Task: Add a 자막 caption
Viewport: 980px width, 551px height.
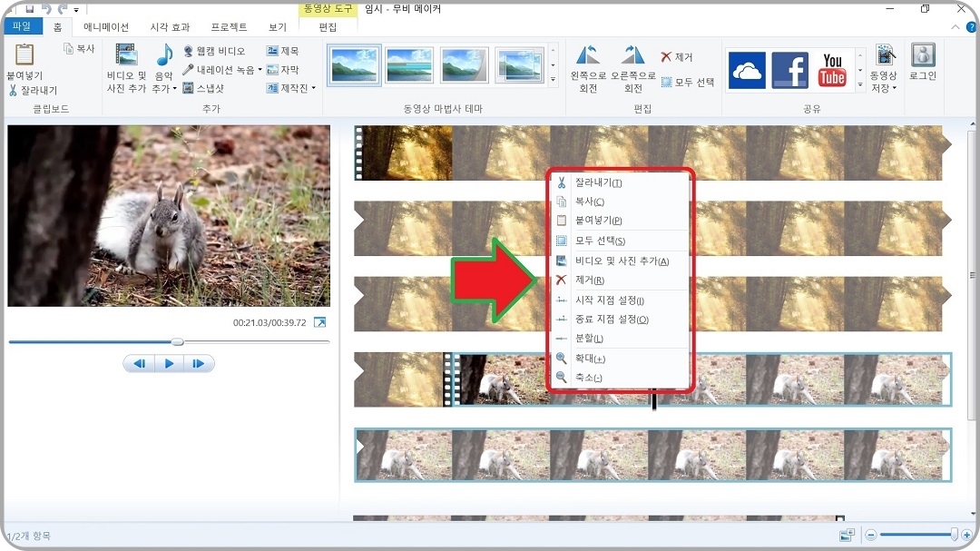Action: (282, 69)
